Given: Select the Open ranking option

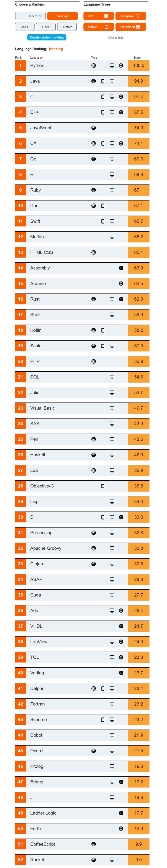Looking at the screenshot, I should click(45, 27).
